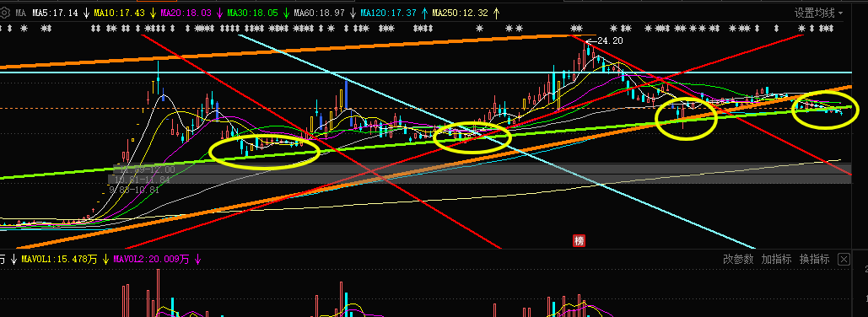
Task: Click the MA indicator name label
Action: [x=20, y=13]
